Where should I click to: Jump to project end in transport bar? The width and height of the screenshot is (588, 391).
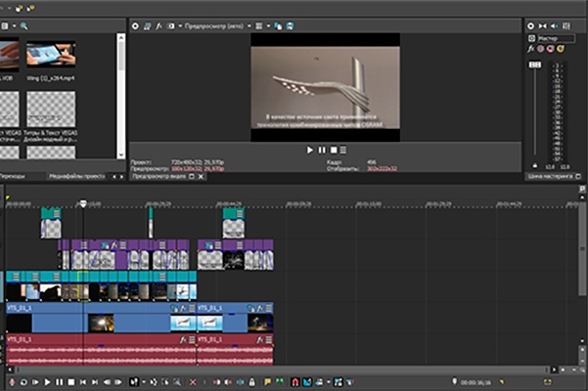[95, 382]
